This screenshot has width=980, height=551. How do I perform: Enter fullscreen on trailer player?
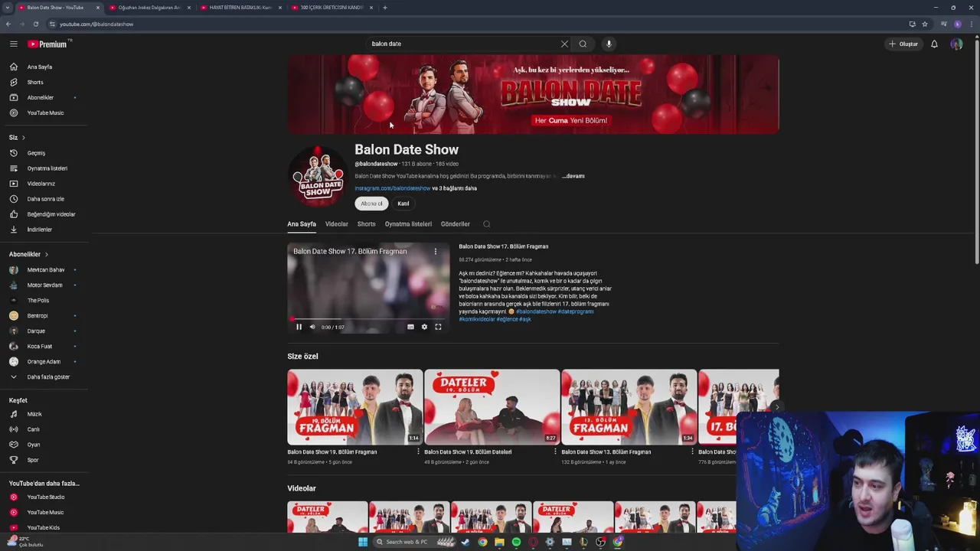point(438,327)
